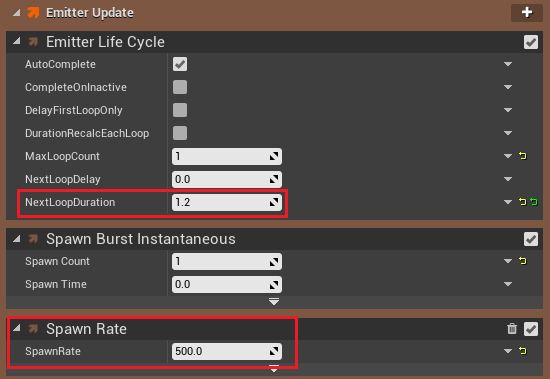Click the Emitter Life Cycle module icon
Image resolution: width=550 pixels, height=379 pixels.
(33, 42)
